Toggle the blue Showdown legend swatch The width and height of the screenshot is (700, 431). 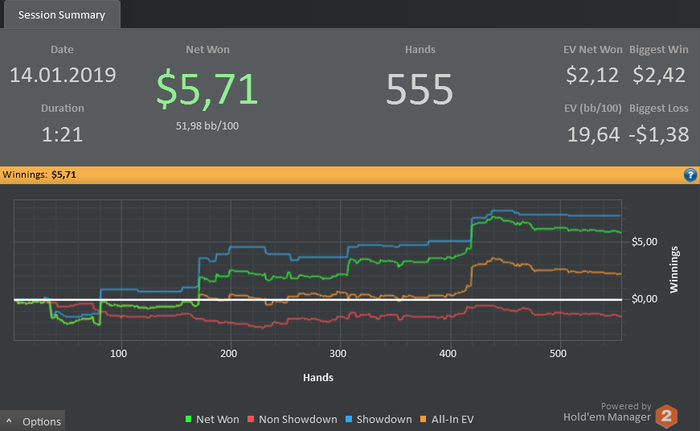tap(349, 419)
